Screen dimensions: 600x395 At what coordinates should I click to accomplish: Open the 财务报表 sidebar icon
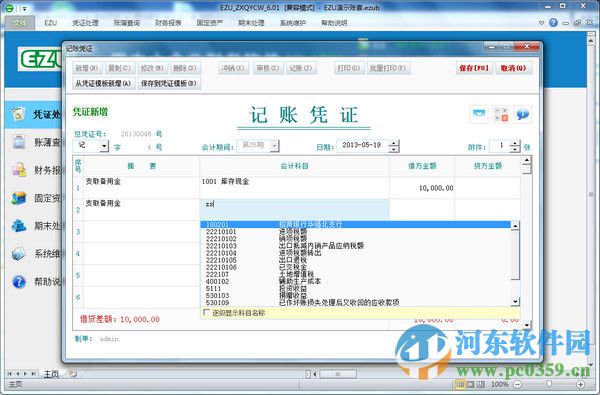[18, 170]
